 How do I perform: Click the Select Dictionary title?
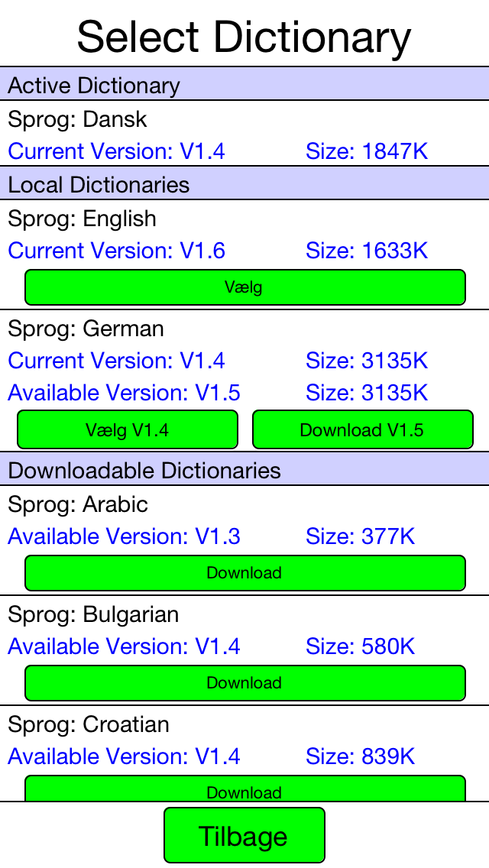click(x=244, y=37)
